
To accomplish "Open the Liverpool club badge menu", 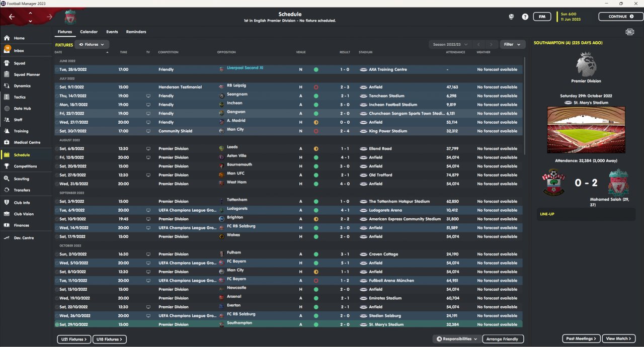I will (70, 18).
